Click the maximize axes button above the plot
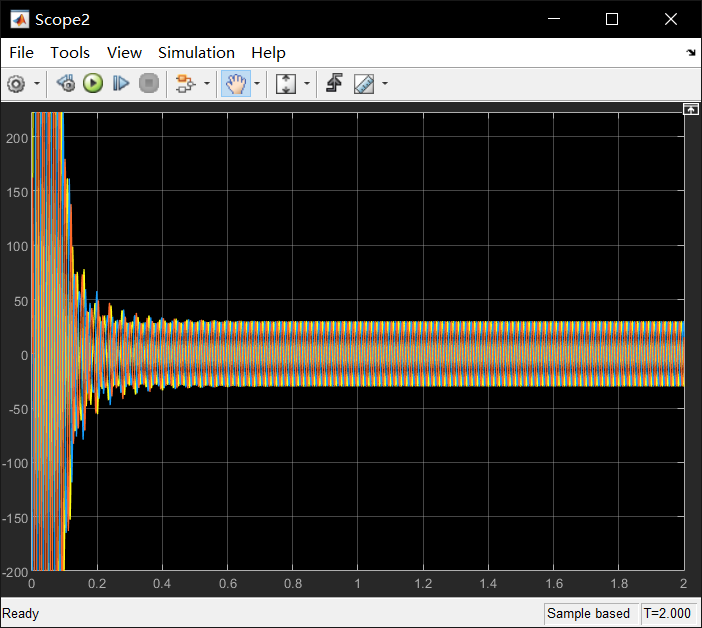702x628 pixels. [x=690, y=109]
